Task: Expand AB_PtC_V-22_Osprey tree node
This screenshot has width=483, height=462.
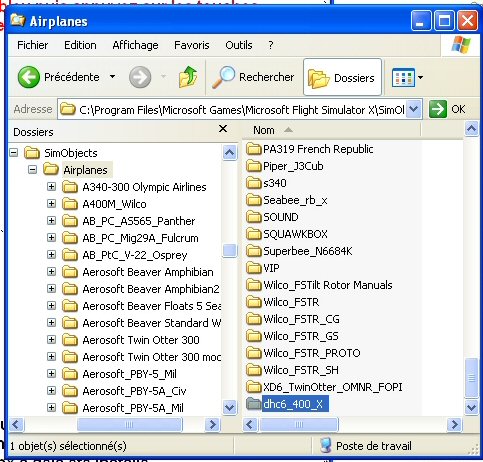Action: (x=51, y=255)
